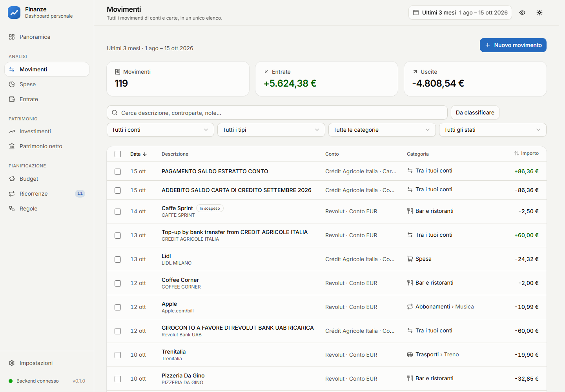This screenshot has height=392, width=565.
Task: Click the -60,00 € amount
Action: [x=527, y=331]
